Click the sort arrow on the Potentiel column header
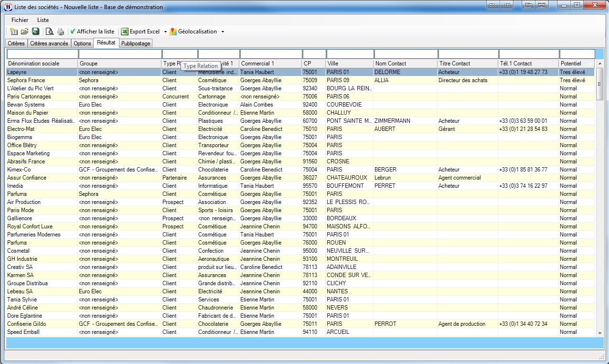 pyautogui.click(x=590, y=64)
